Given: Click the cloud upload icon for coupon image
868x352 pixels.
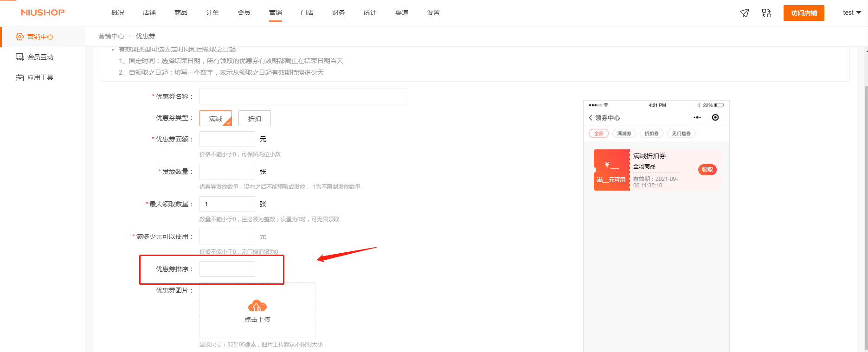Looking at the screenshot, I should pos(257,306).
